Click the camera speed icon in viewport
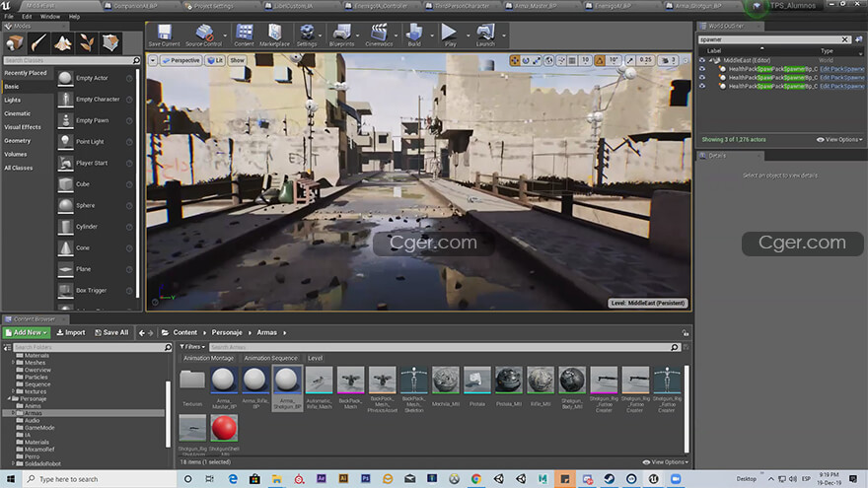Viewport: 868px width, 488px height. click(x=666, y=60)
